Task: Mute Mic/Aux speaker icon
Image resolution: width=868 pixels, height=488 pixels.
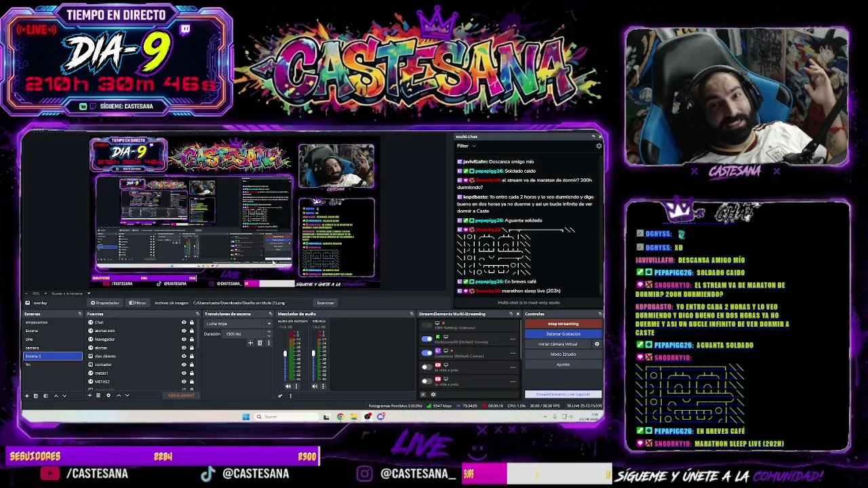Action: pyautogui.click(x=315, y=386)
